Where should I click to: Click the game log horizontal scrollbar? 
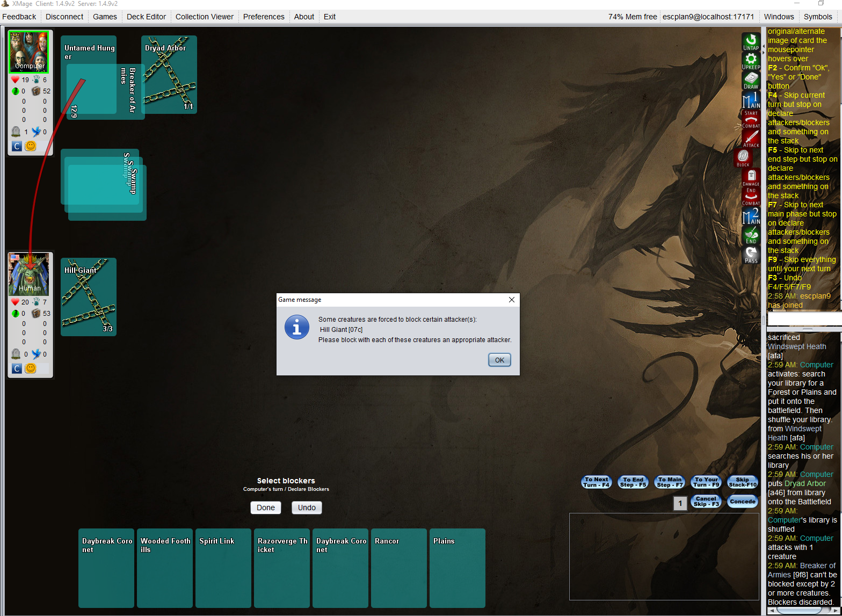pyautogui.click(x=804, y=611)
